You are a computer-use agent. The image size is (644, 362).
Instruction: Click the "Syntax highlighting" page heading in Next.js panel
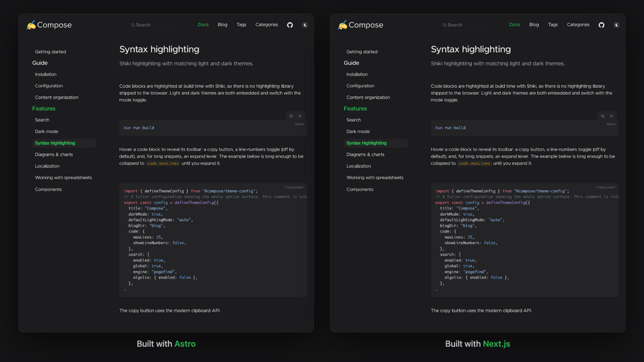tap(471, 49)
